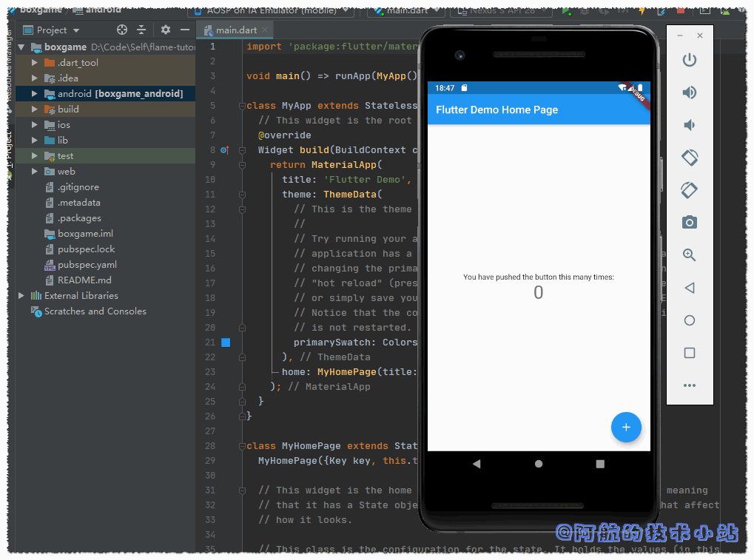This screenshot has height=560, width=754.
Task: Select pubspec.yaml in the project tree
Action: 87,265
